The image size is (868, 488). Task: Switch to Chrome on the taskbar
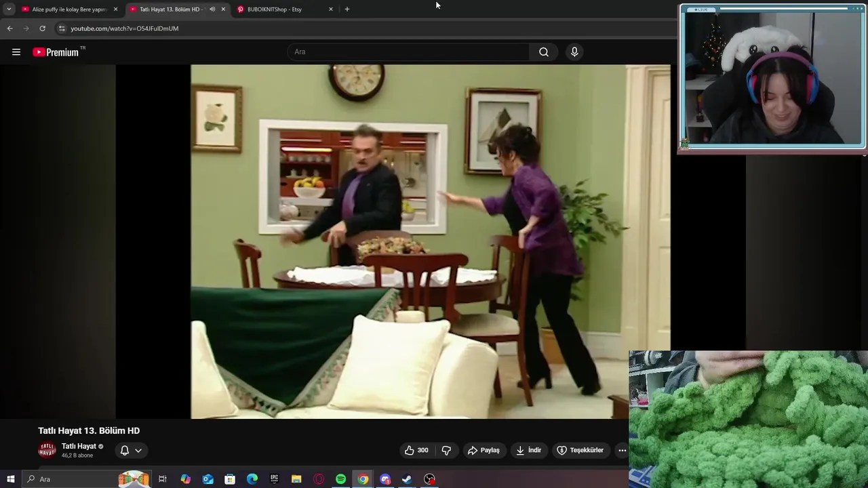[x=363, y=479]
